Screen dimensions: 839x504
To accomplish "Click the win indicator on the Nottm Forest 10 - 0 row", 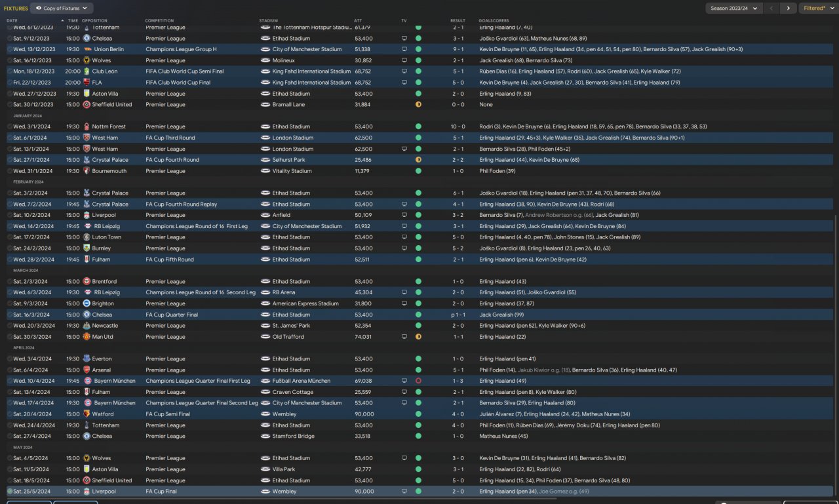I will pos(418,126).
